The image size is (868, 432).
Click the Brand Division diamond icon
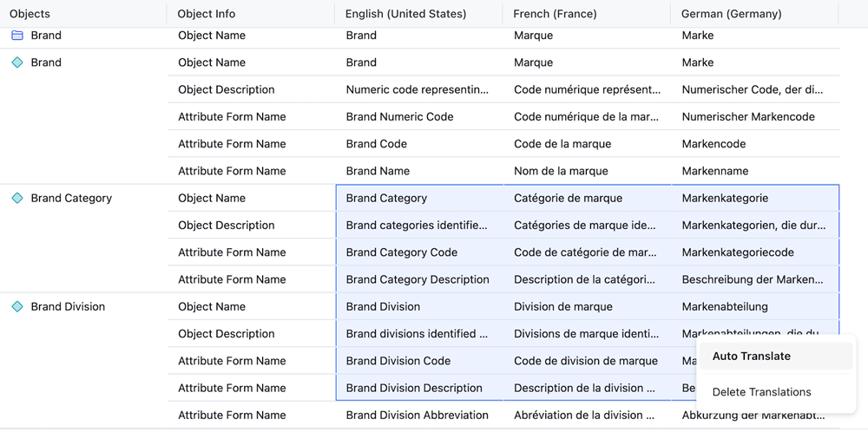(16, 306)
